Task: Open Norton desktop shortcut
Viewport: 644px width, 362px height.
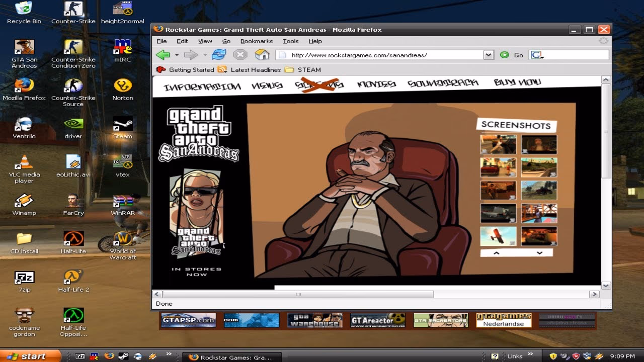Action: coord(123,89)
